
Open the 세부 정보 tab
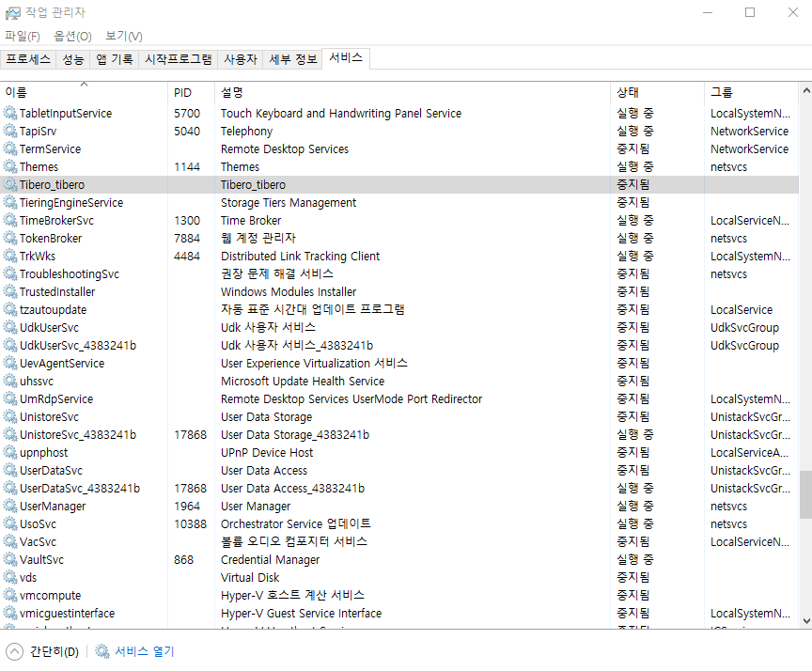[292, 59]
